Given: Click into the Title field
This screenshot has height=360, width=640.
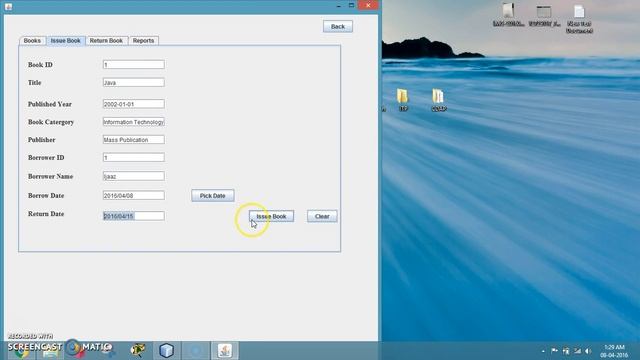Looking at the screenshot, I should (133, 82).
